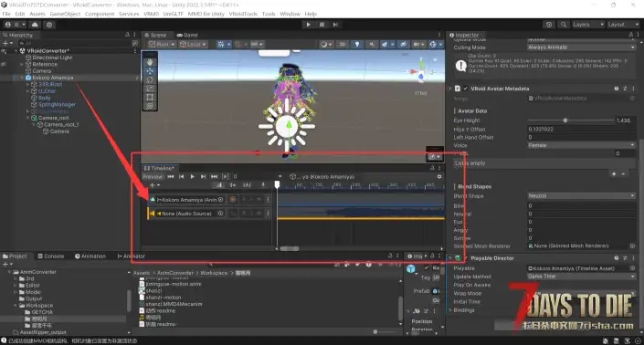Click the Timeline playhead marker
Viewport: 644px width, 345px height.
coord(277,185)
